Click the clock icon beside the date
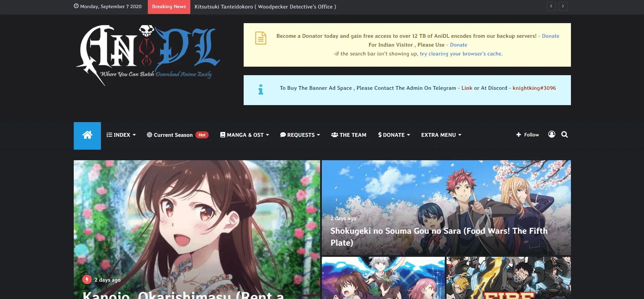 click(76, 6)
